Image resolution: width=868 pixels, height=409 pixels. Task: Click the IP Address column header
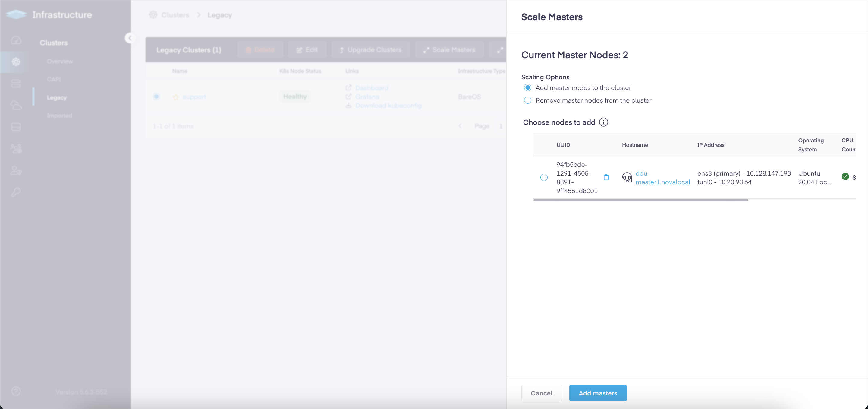(711, 145)
